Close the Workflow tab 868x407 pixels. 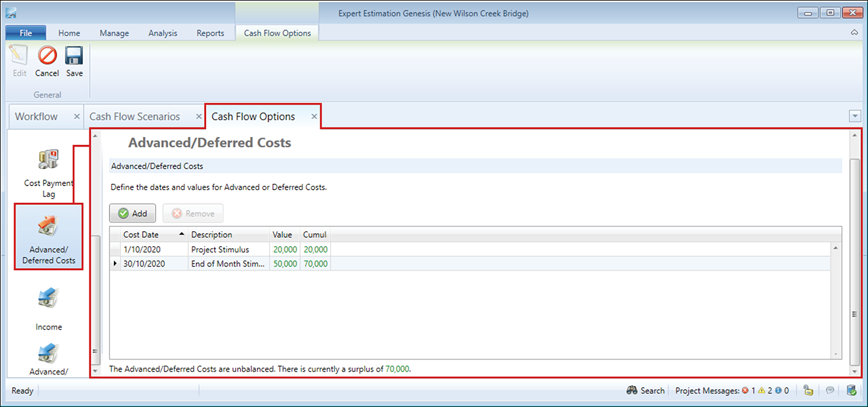[x=77, y=117]
